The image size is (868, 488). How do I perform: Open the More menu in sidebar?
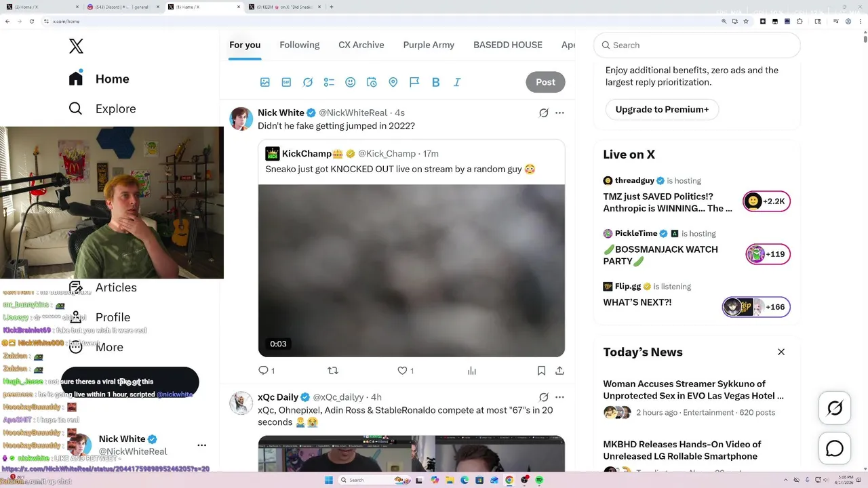96,347
